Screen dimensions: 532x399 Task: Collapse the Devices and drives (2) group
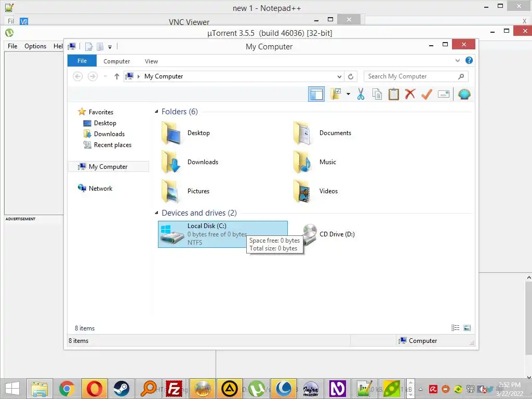pos(156,212)
